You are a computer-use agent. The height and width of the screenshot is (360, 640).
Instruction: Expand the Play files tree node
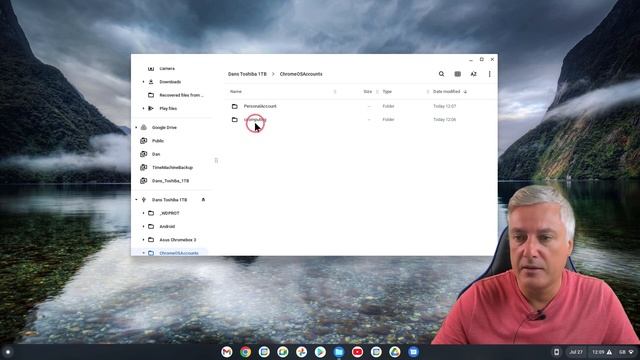tap(143, 109)
